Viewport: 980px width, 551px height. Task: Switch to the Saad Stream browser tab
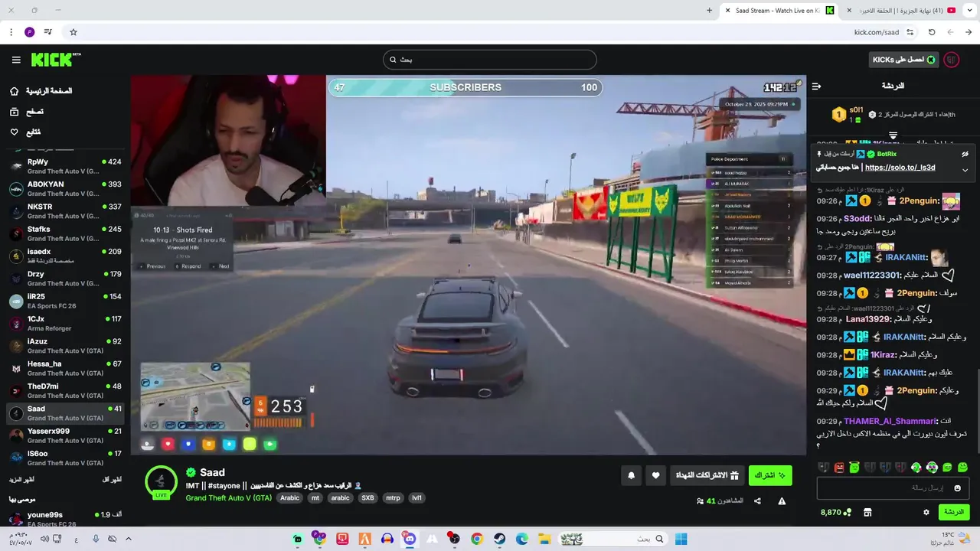tap(778, 11)
